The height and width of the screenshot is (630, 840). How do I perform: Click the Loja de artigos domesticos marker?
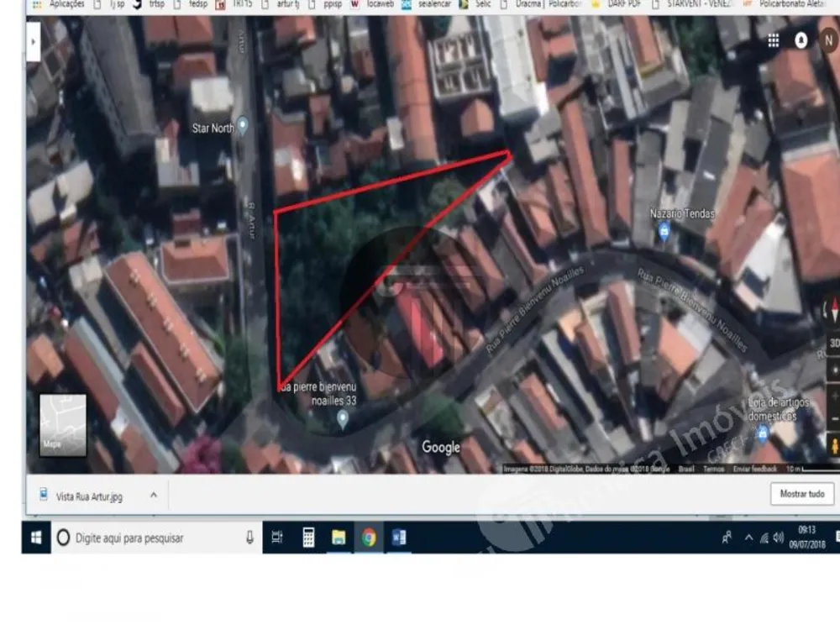(763, 433)
